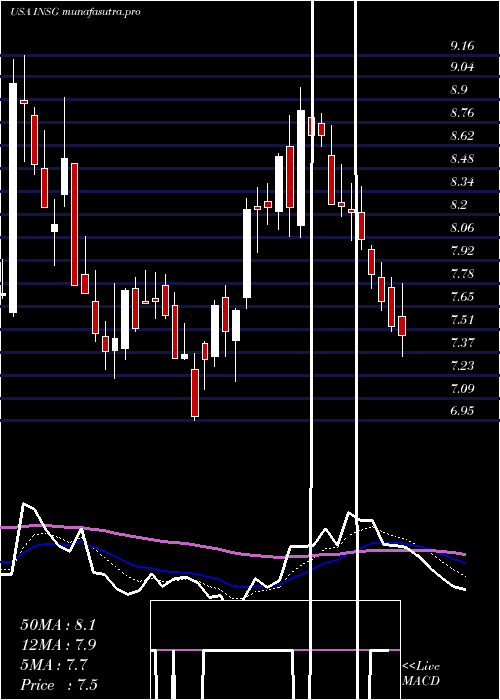Click the 7.37 price axis label
This screenshot has width=500, height=700.
(x=462, y=343)
